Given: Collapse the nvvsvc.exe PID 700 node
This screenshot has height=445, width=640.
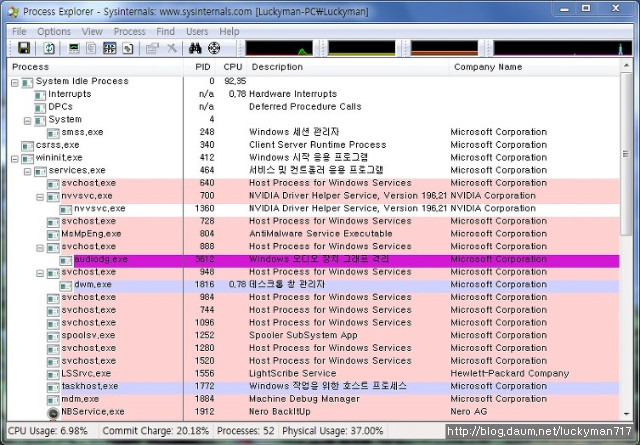Looking at the screenshot, I should click(x=40, y=197).
